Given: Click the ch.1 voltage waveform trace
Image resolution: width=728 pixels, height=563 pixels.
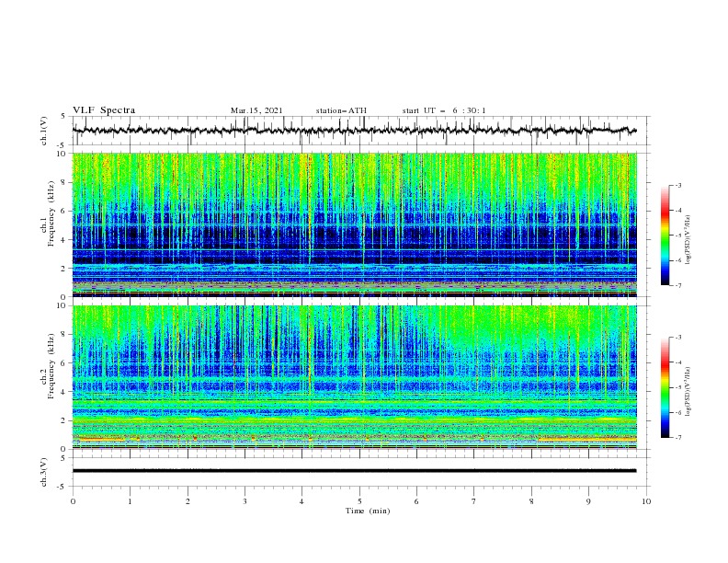Looking at the screenshot, I should tap(354, 131).
